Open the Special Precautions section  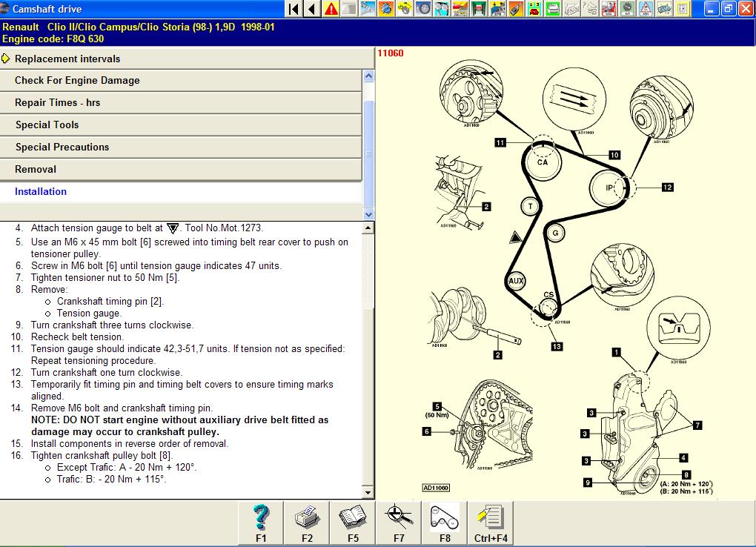click(x=181, y=147)
